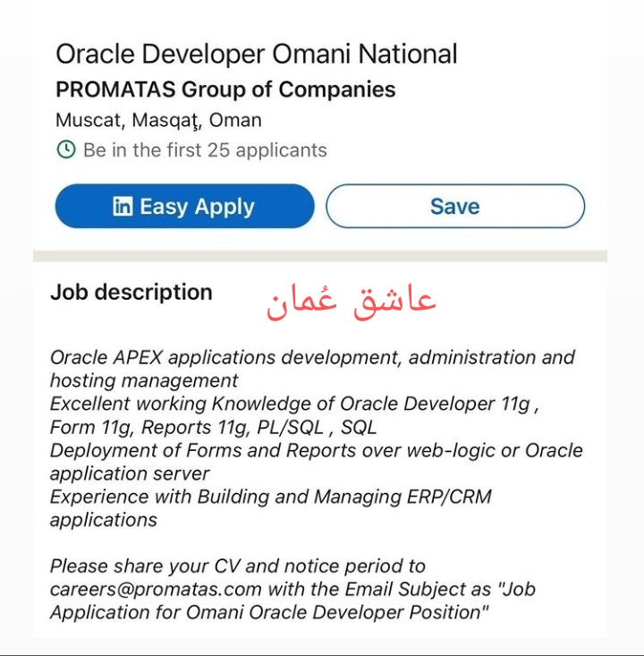The height and width of the screenshot is (656, 644).
Task: Open the PROMATAS Group of Companies page
Action: point(225,89)
